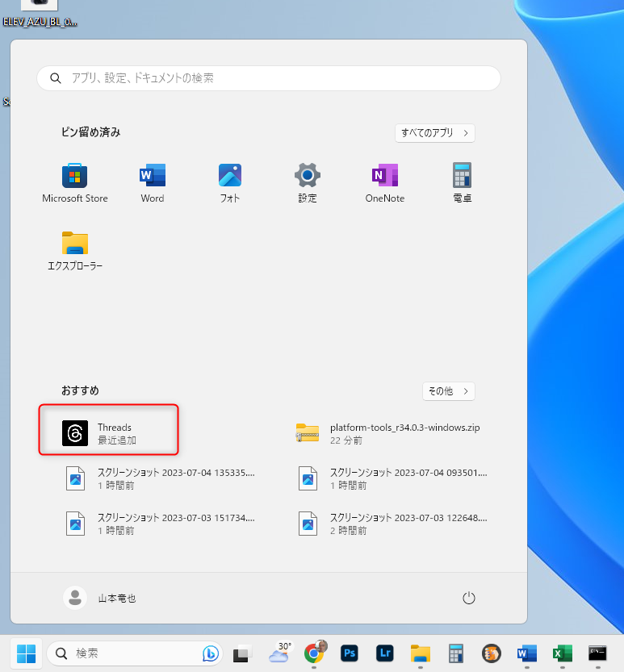
Task: Click the taskbar 検索 search box
Action: coord(134,653)
